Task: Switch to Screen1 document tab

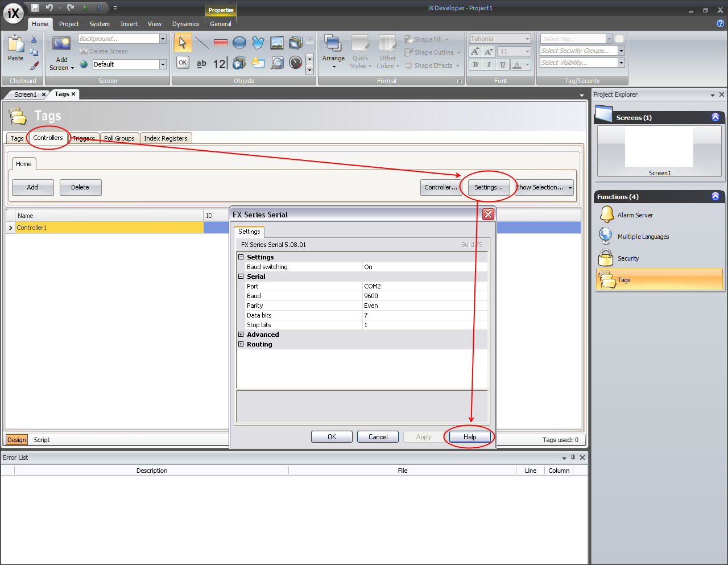Action: (x=26, y=94)
